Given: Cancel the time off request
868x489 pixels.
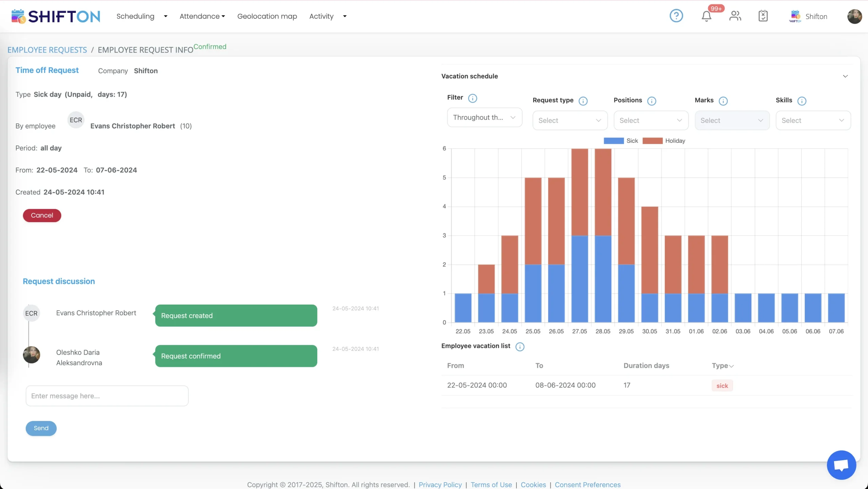Looking at the screenshot, I should point(42,215).
